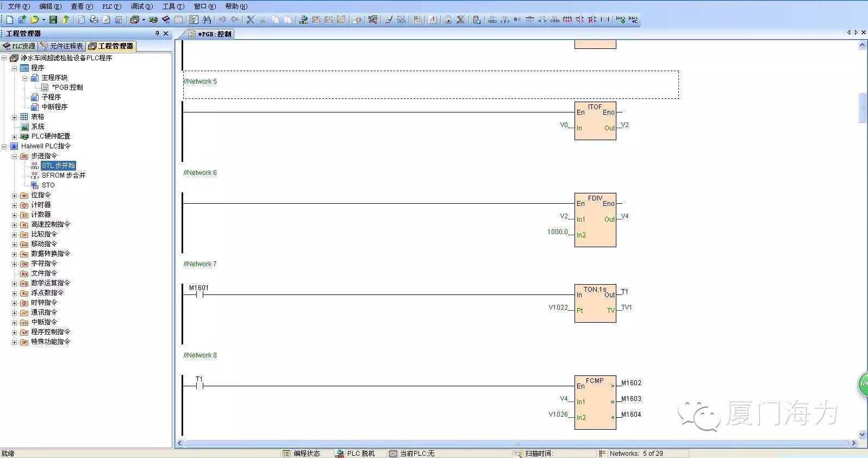
Task: Redo the last edit
Action: 234,20
